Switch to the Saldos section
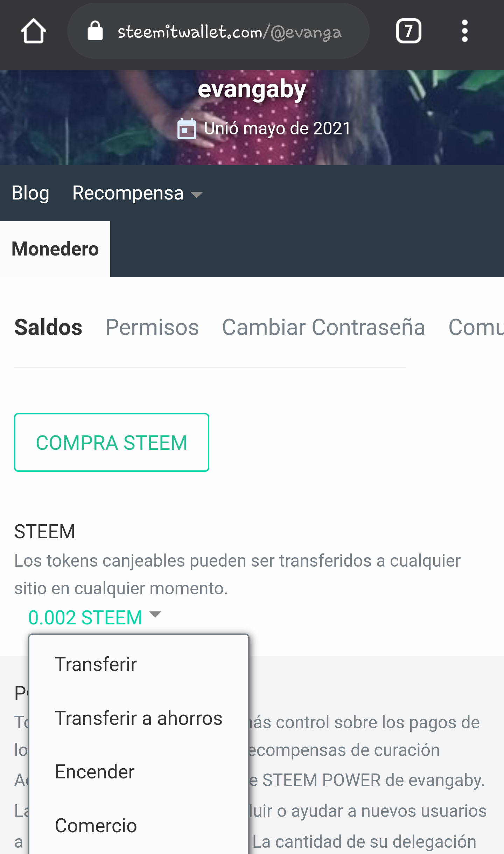The width and height of the screenshot is (504, 854). (48, 327)
